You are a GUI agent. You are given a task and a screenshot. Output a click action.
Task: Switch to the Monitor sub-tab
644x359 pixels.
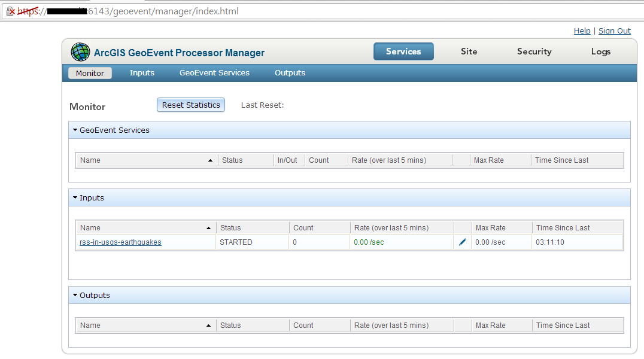(x=90, y=73)
